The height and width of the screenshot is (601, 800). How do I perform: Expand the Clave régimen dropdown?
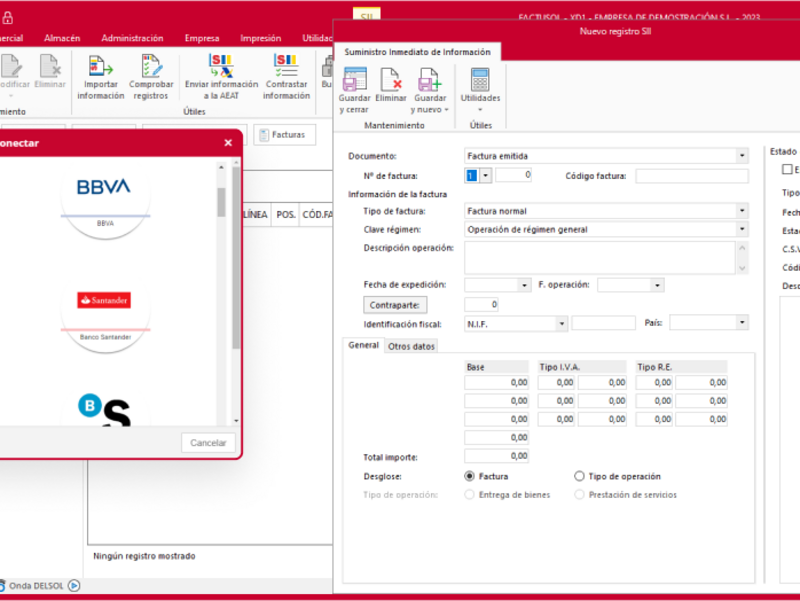click(741, 230)
